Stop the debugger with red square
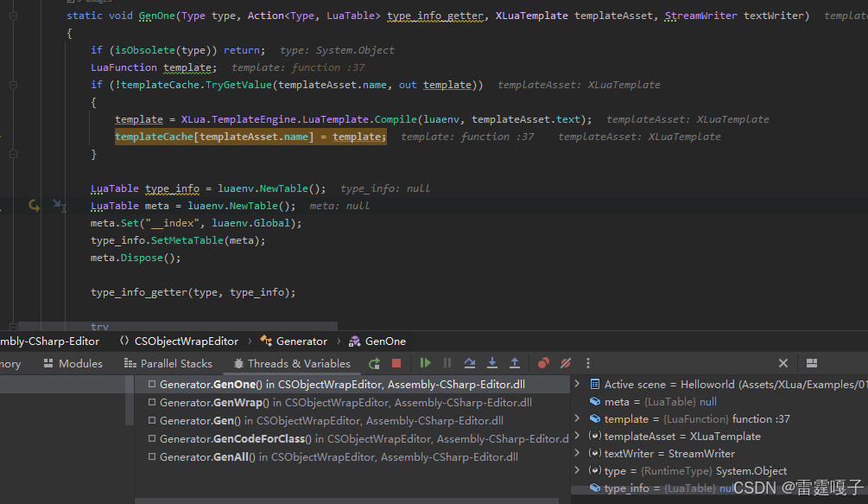The width and height of the screenshot is (868, 504). tap(396, 363)
